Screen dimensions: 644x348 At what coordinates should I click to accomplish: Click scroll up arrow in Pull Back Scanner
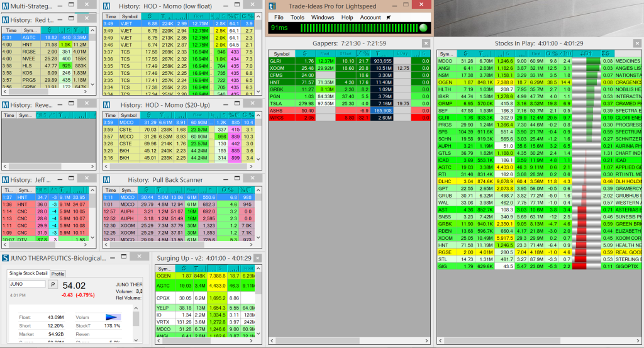tap(258, 190)
